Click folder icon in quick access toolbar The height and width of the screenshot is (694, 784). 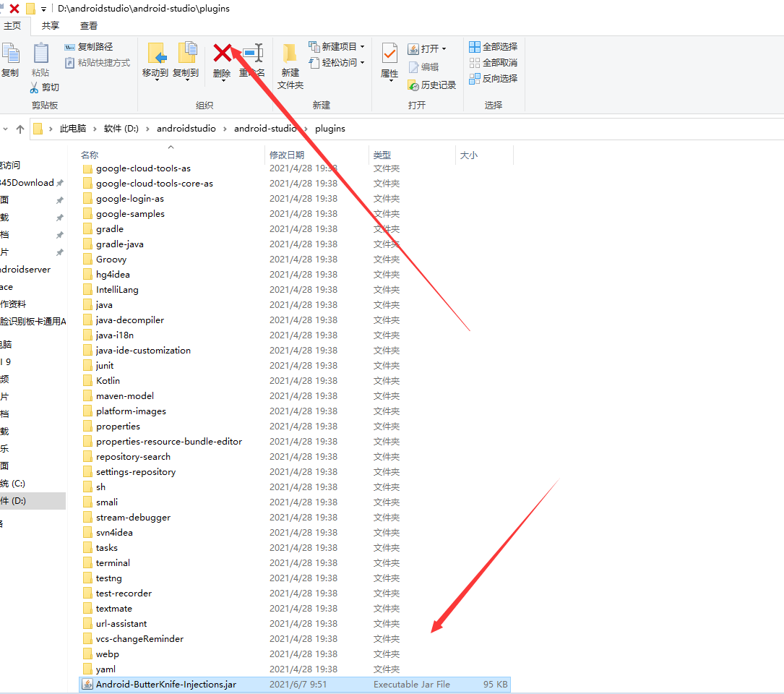30,9
